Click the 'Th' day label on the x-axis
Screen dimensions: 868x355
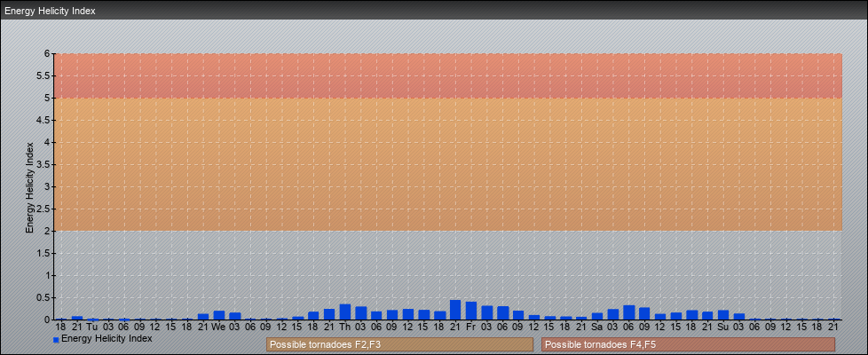tap(345, 327)
